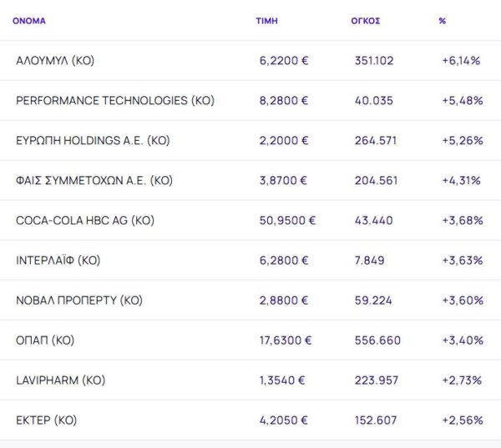Open ΦΑΙΣ ΣΥΜΜΕΤΟΧΩΝ Α.Ε. (ΚΟ)
501x448 pixels.
(94, 180)
